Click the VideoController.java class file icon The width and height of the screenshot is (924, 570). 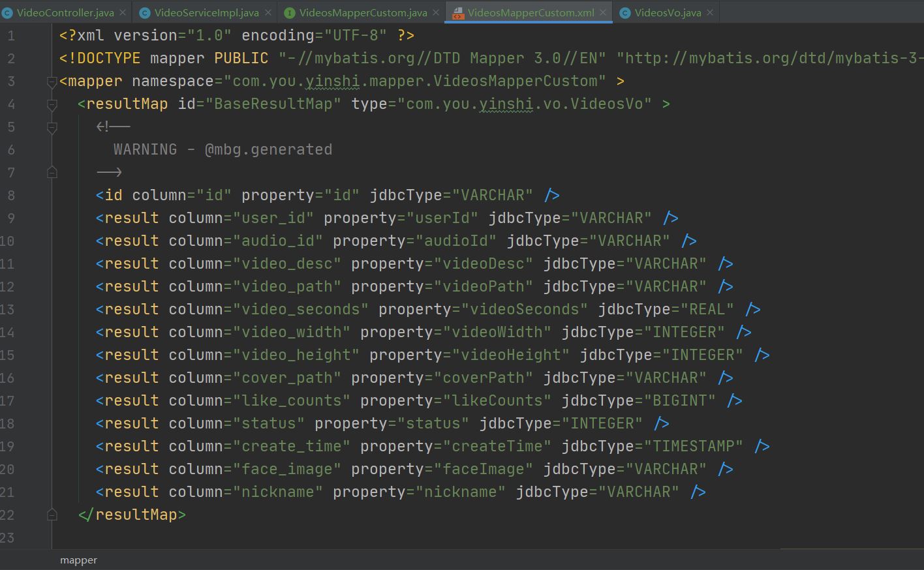tap(7, 12)
